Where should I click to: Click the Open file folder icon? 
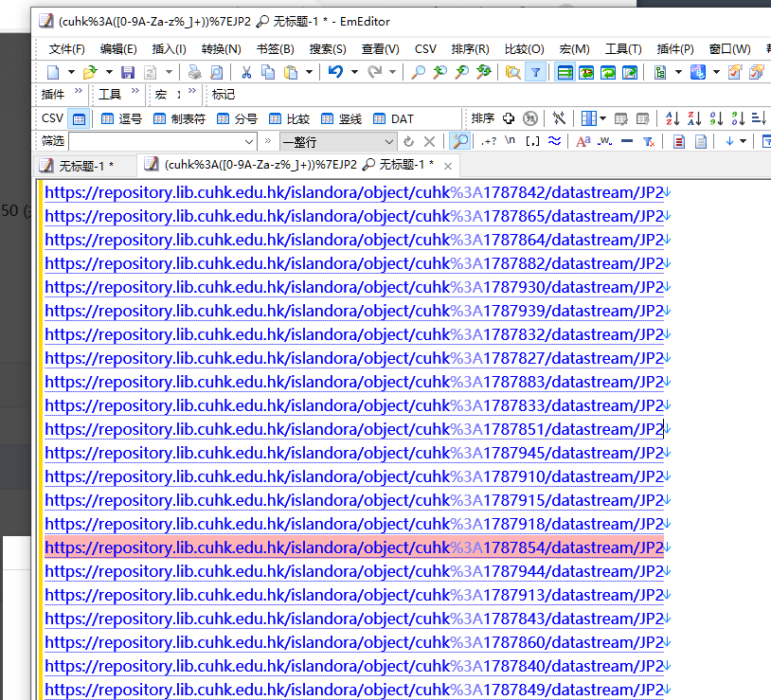(x=90, y=73)
